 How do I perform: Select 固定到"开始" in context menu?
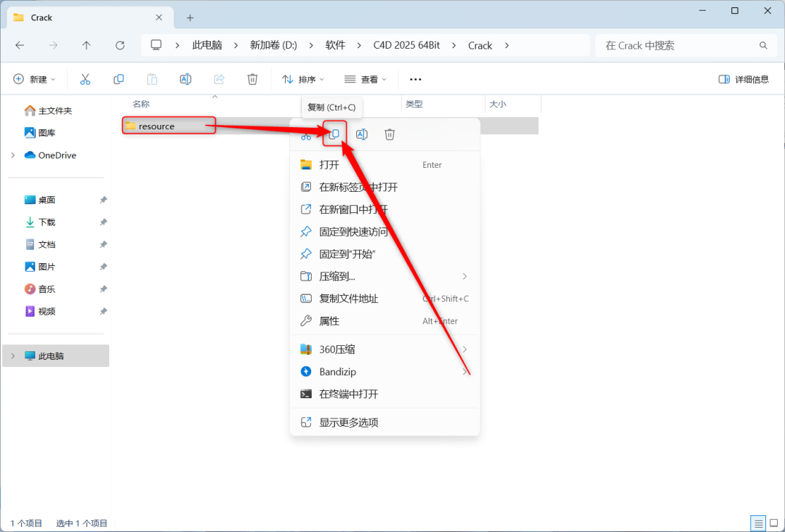(385, 254)
